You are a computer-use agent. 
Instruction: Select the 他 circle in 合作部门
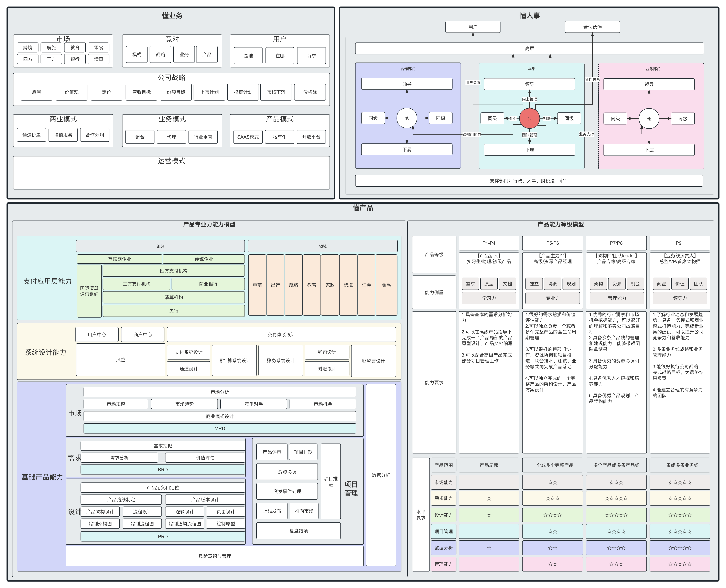(x=407, y=118)
